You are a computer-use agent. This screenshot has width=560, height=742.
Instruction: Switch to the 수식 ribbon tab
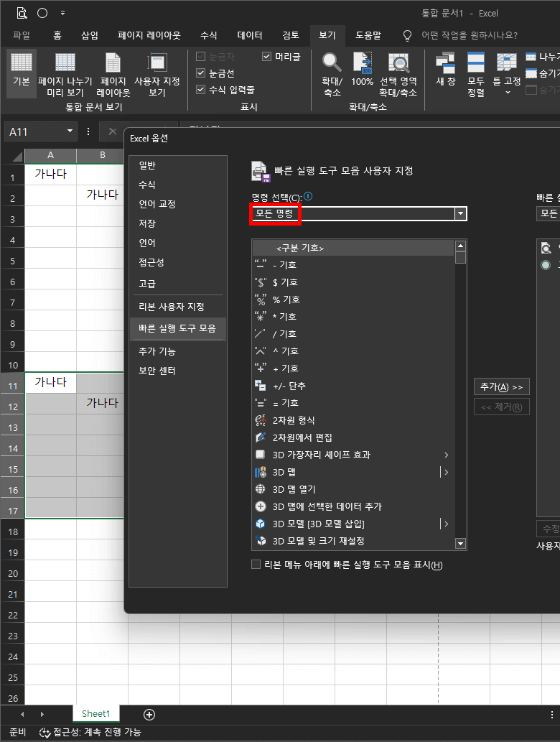click(x=209, y=35)
